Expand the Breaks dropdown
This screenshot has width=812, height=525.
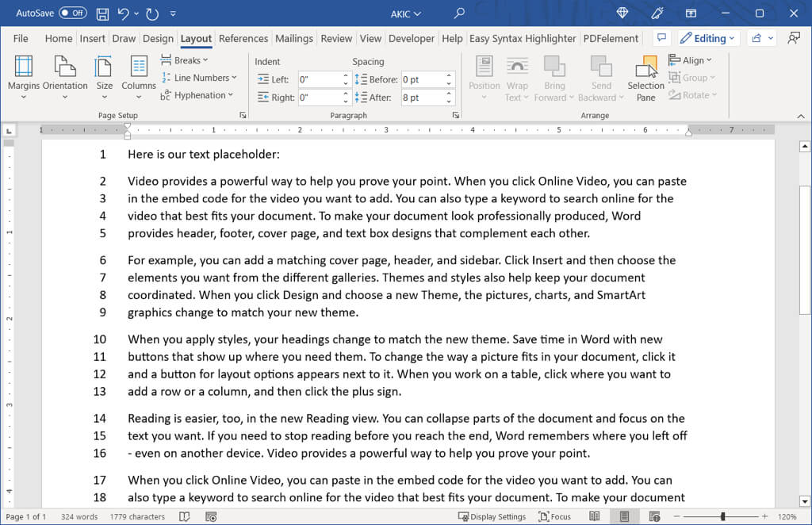pos(186,60)
